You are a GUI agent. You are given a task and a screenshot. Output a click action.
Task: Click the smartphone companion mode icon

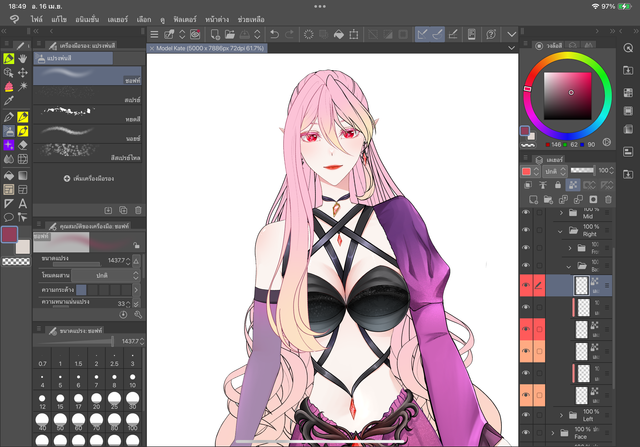tap(471, 34)
